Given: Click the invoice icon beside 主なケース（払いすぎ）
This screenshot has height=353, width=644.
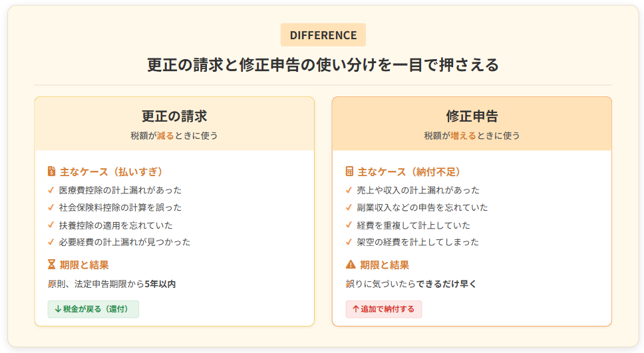Looking at the screenshot, I should [51, 172].
